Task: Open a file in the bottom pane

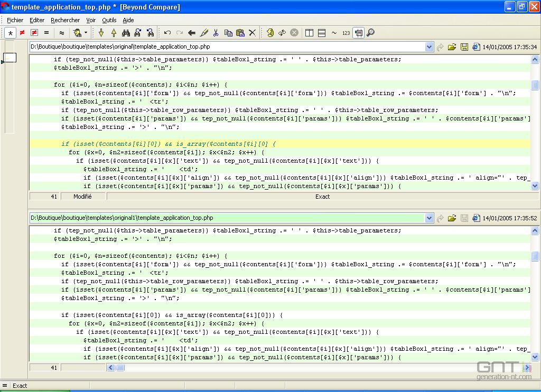Action: click(x=452, y=218)
